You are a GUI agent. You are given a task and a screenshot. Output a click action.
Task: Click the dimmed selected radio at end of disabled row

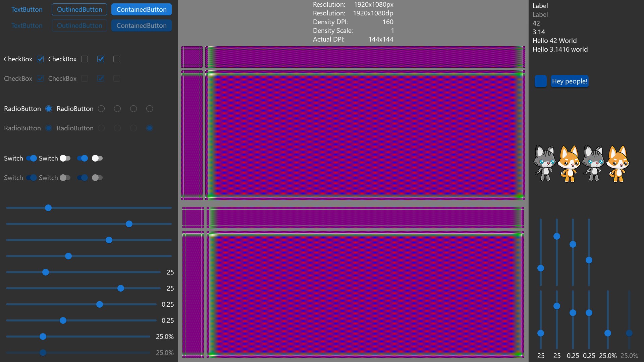tap(150, 128)
